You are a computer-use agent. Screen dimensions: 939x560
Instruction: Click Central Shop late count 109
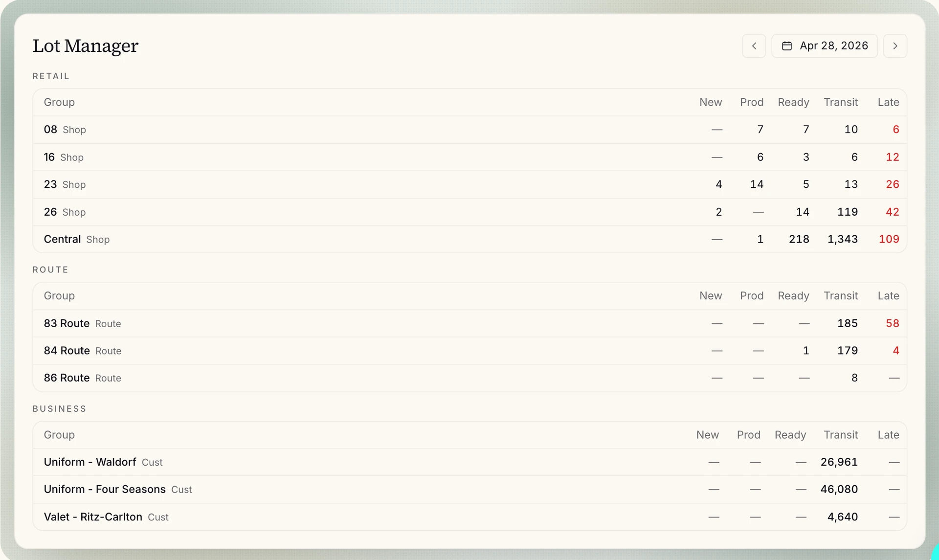(x=889, y=239)
